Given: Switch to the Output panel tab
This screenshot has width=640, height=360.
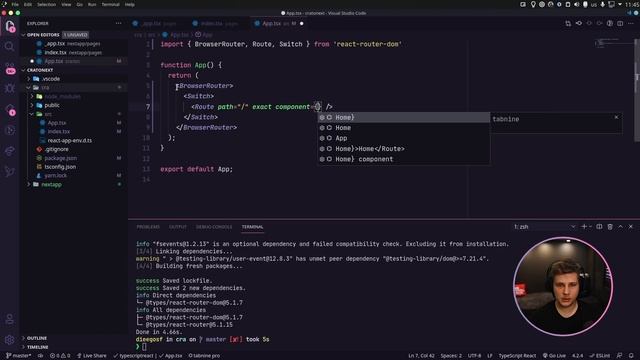Looking at the screenshot, I should (178, 227).
